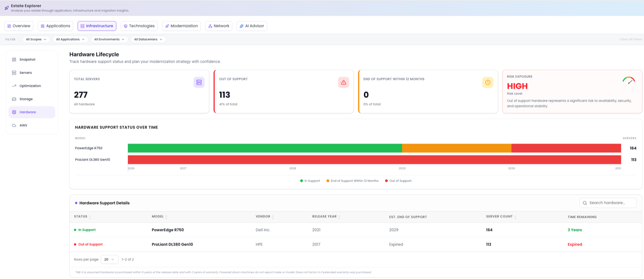Click the Hardware chip icon in sidebar
The height and width of the screenshot is (279, 644).
[14, 112]
